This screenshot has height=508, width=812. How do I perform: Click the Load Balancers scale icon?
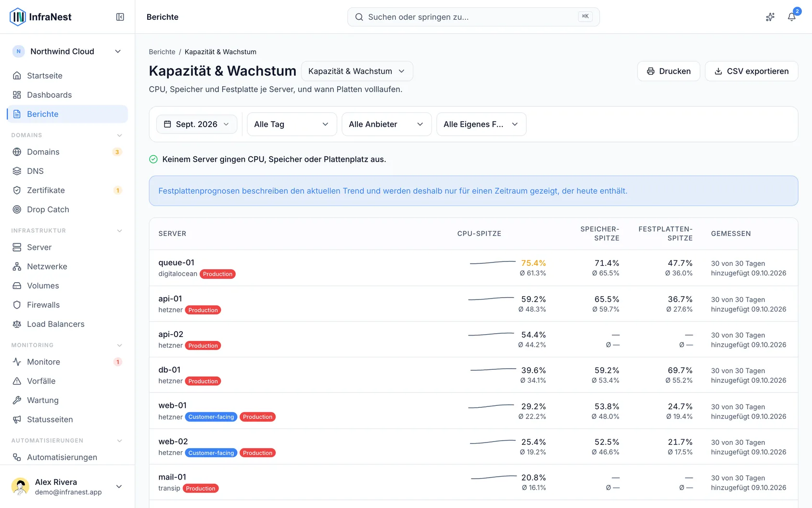(17, 324)
